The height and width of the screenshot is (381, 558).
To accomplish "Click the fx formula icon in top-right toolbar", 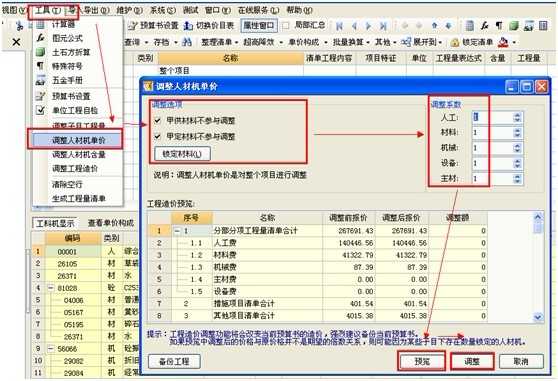I will pos(484,26).
